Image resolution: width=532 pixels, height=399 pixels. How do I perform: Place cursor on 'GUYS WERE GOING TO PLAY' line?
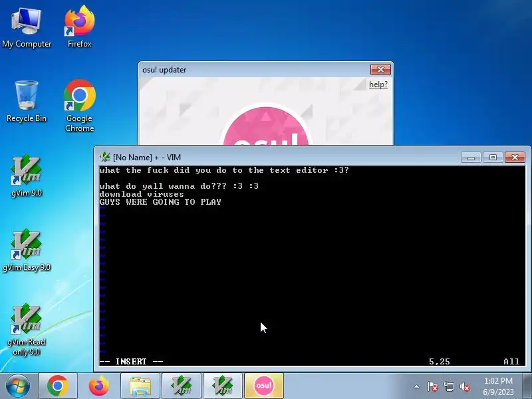(x=160, y=202)
